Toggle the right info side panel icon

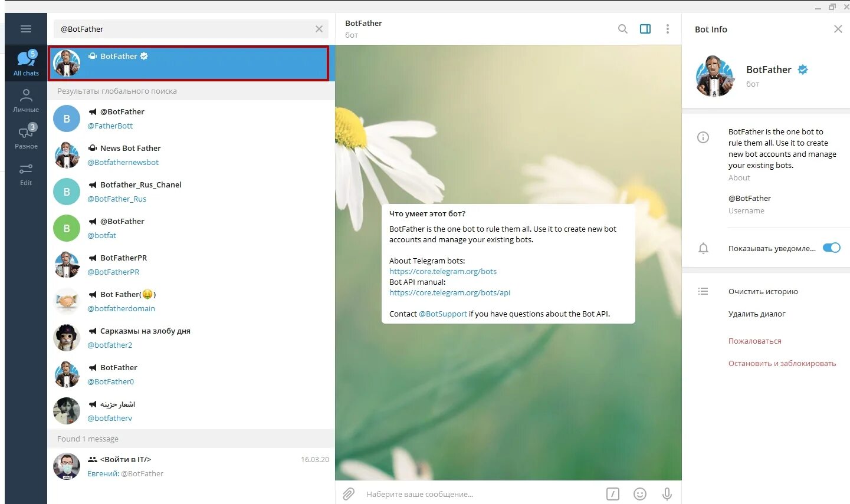[645, 29]
